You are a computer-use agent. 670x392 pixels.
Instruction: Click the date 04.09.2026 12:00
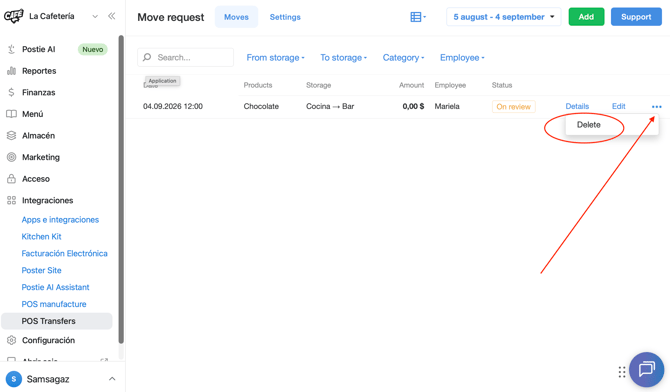tap(173, 106)
